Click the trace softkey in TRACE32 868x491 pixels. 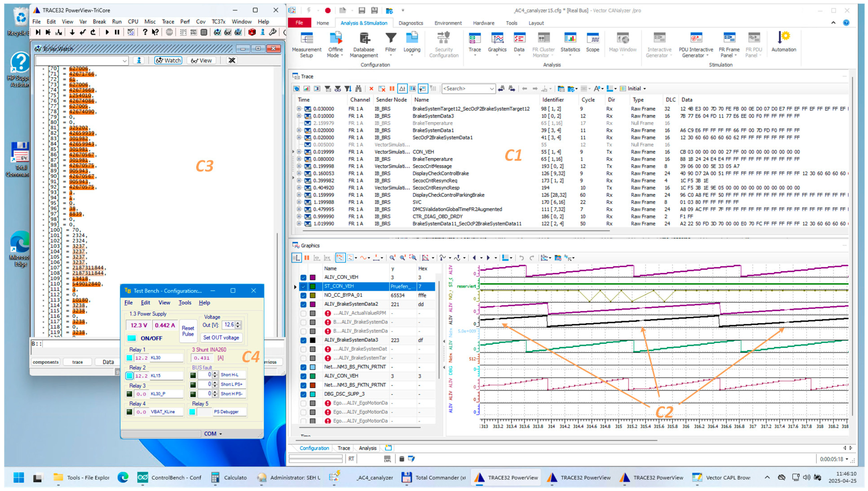pyautogui.click(x=77, y=362)
